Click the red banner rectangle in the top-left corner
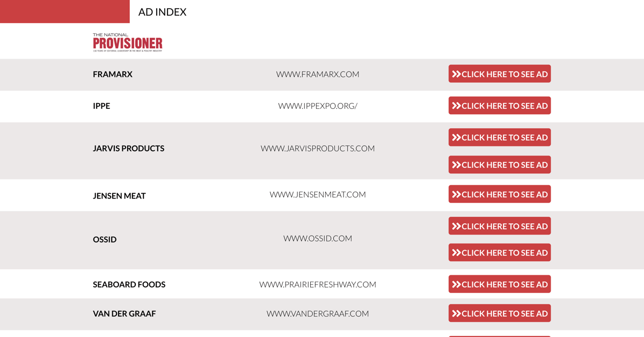Viewport: 644px width, 337px height. (x=64, y=11)
